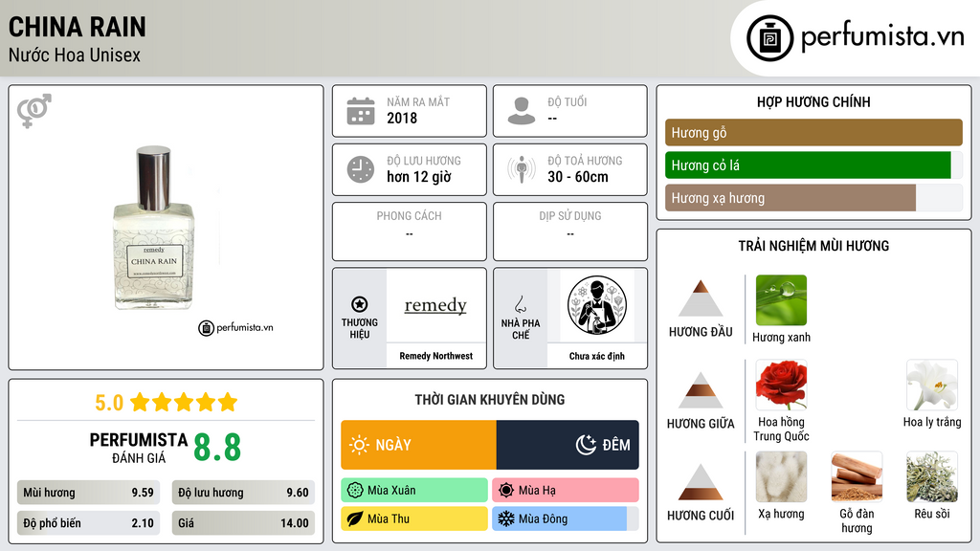This screenshot has width=980, height=551.
Task: Select the Mùa Hạ season bar
Action: tap(566, 491)
